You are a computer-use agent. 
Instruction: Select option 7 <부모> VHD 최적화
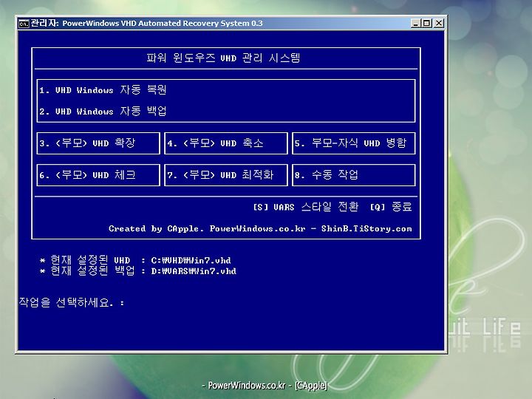point(226,175)
